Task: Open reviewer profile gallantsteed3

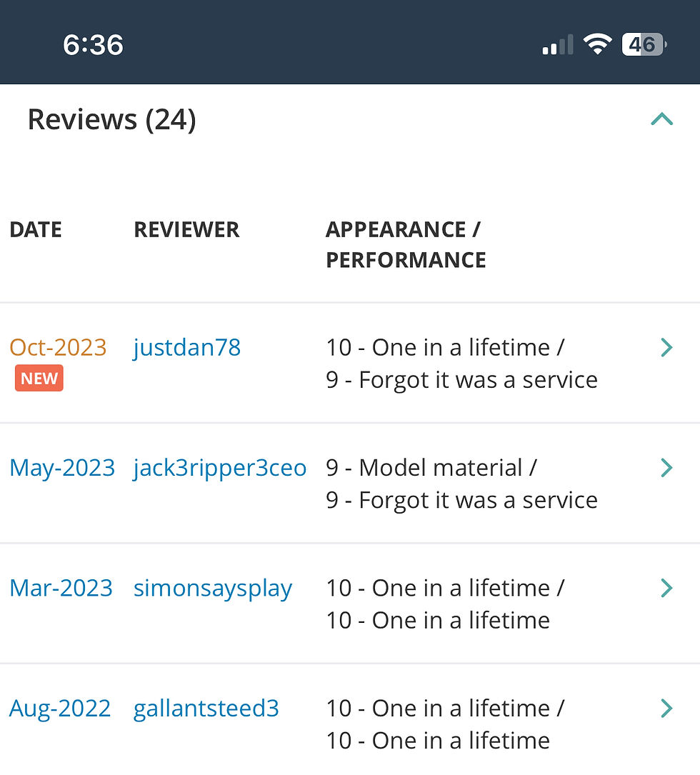Action: [206, 709]
